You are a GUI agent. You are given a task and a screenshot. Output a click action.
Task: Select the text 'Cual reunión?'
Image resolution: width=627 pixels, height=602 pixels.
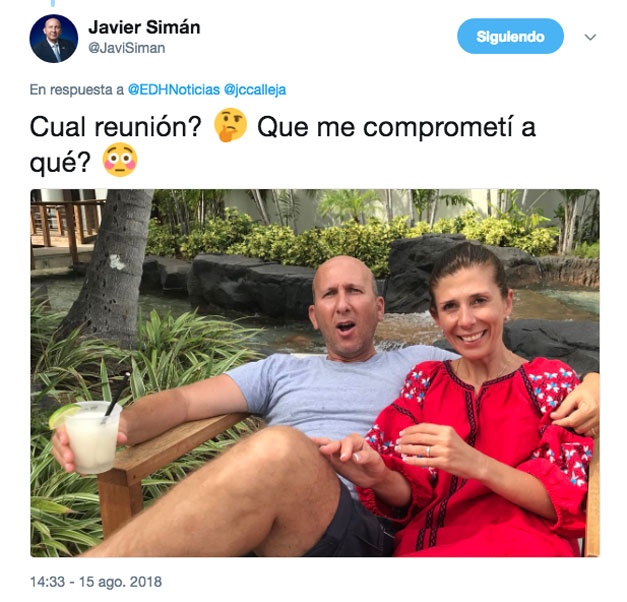tap(116, 127)
